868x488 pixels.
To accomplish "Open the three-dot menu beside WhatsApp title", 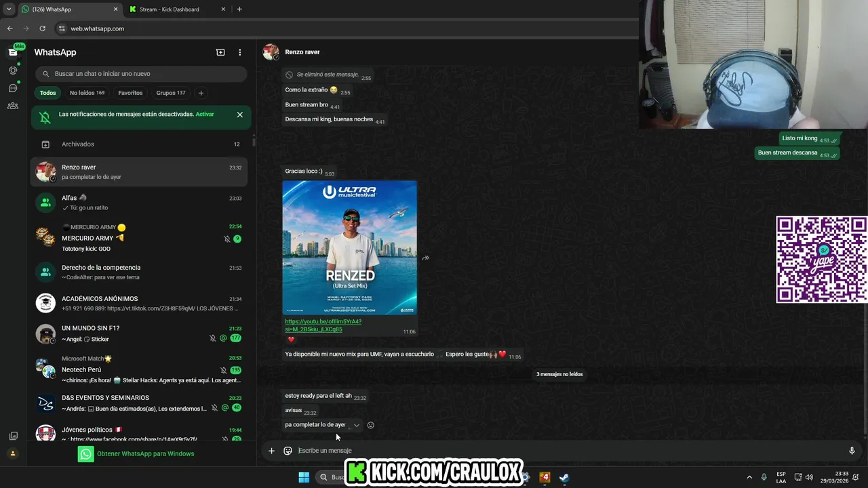I will point(239,52).
